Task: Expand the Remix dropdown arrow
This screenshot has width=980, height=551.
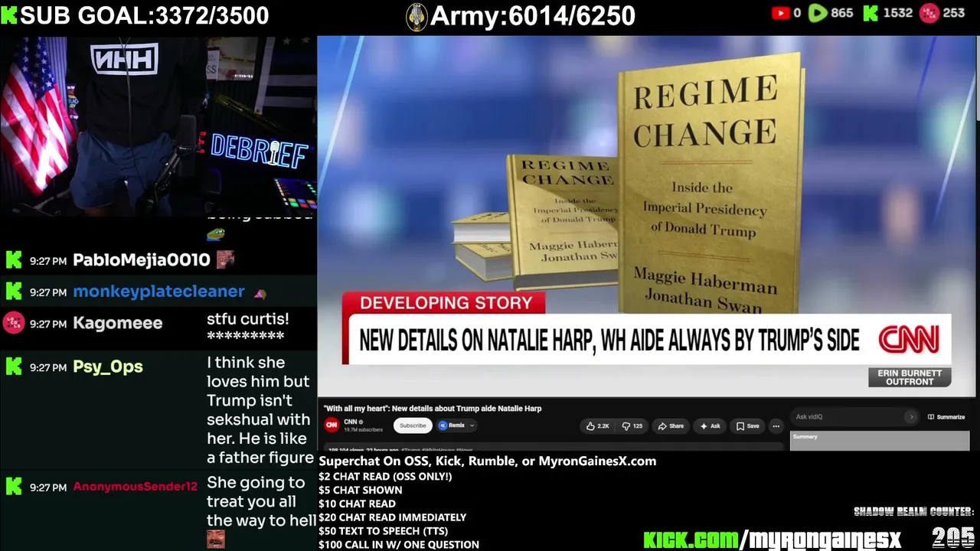Action: tap(472, 425)
